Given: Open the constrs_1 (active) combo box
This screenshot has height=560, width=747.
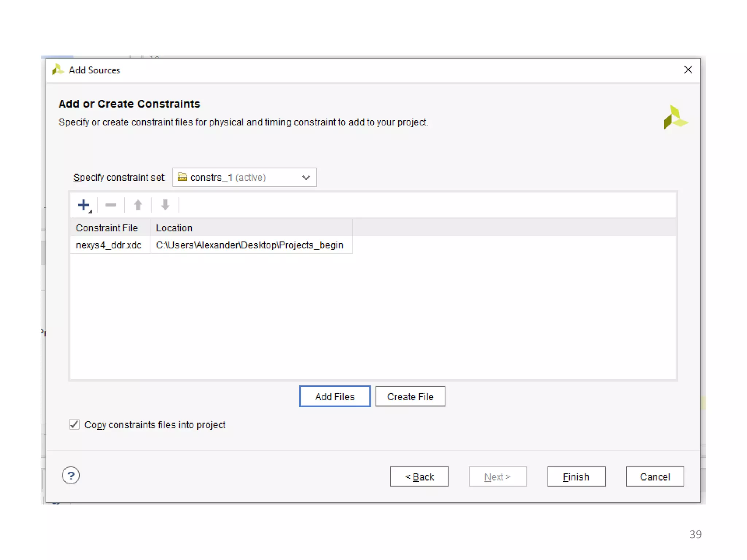Looking at the screenshot, I should (244, 178).
